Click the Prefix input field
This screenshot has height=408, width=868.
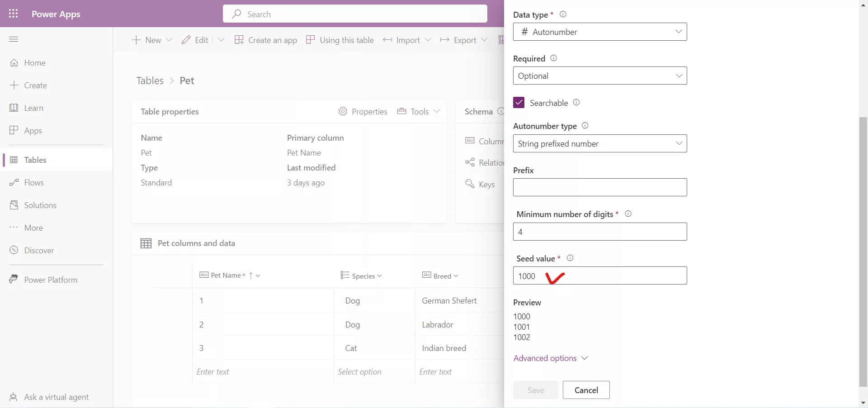pos(599,187)
